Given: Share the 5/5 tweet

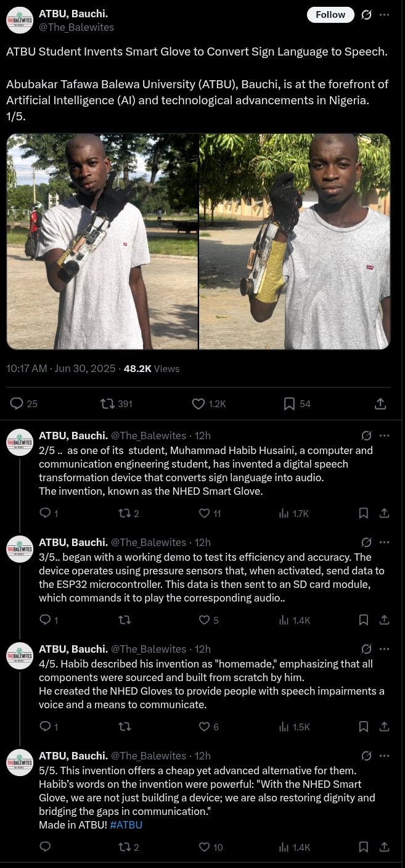Looking at the screenshot, I should tap(383, 847).
